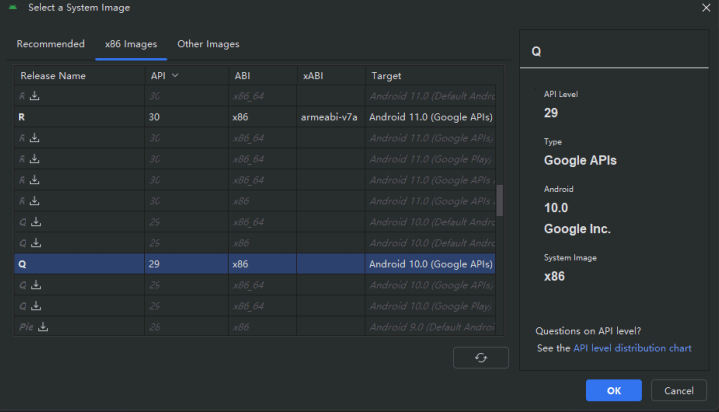
Task: Open the API level distribution chart link
Action: tap(631, 348)
